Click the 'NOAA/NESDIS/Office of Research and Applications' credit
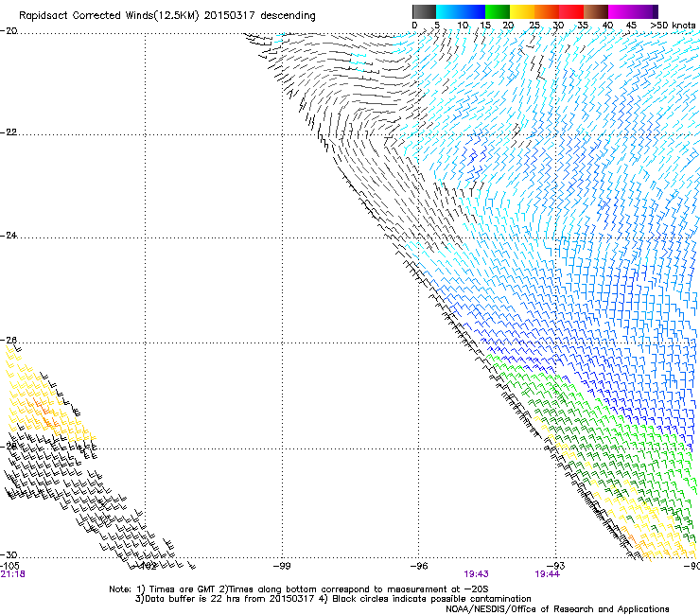 point(557,609)
